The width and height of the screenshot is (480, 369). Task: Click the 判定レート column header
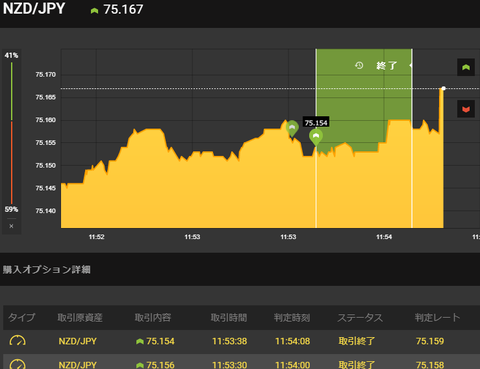[437, 317]
